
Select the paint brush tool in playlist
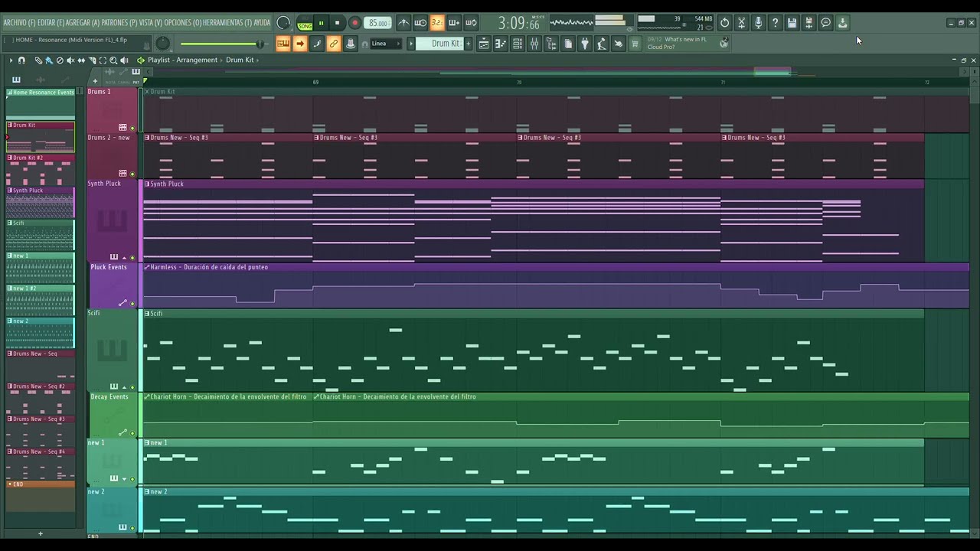pos(49,60)
